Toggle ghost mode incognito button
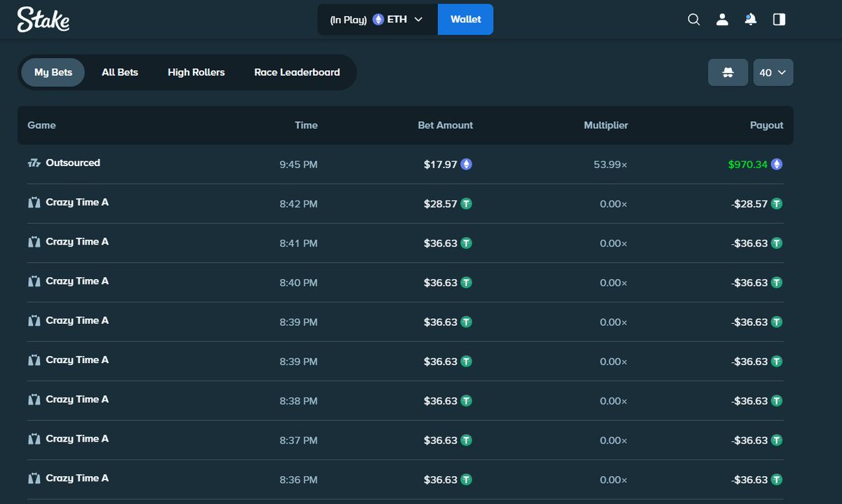This screenshot has width=842, height=504. [728, 72]
